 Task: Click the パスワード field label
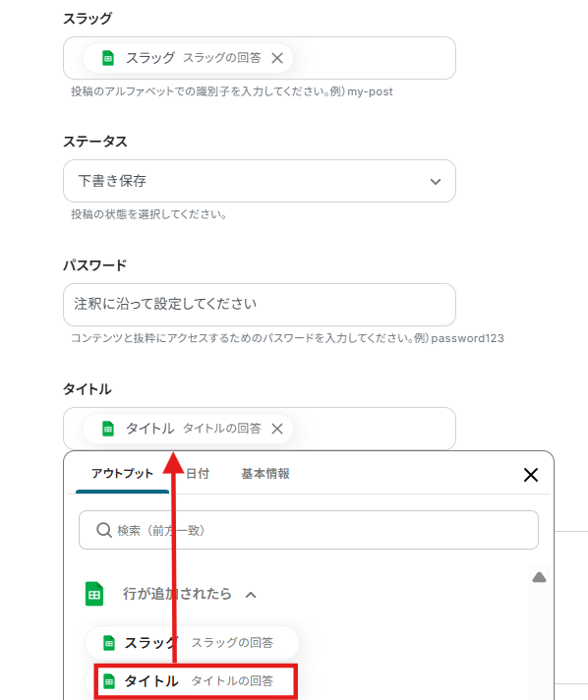95,265
